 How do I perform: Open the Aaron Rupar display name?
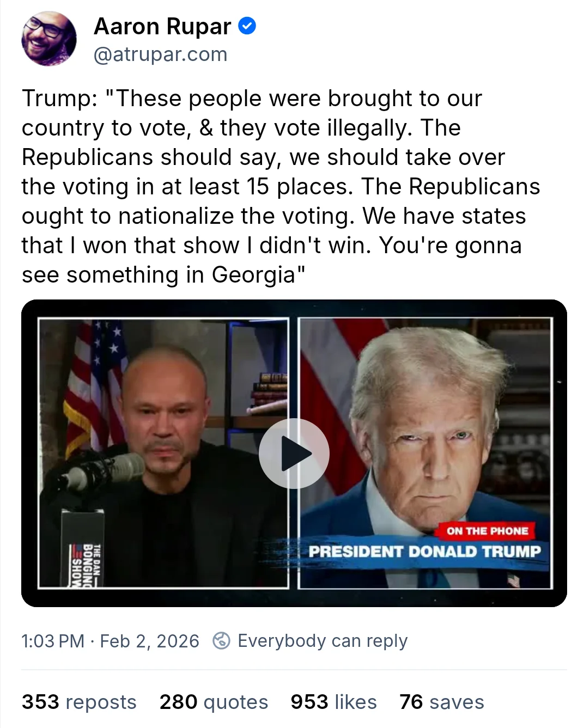click(162, 26)
